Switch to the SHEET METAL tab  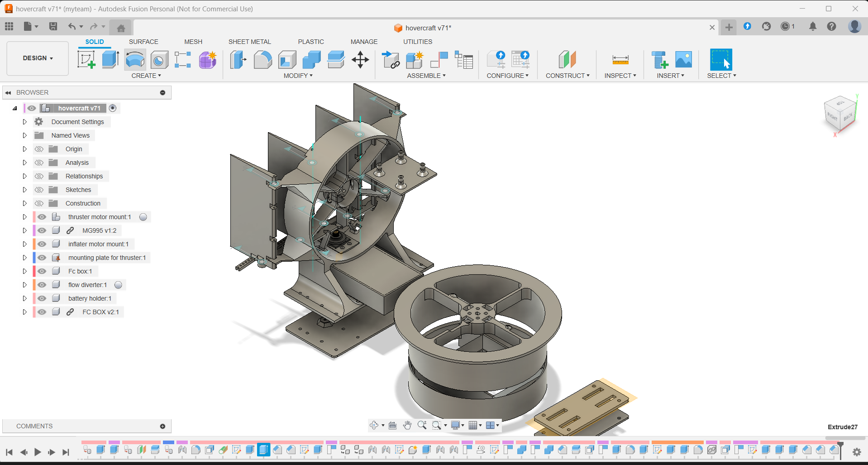click(x=249, y=42)
